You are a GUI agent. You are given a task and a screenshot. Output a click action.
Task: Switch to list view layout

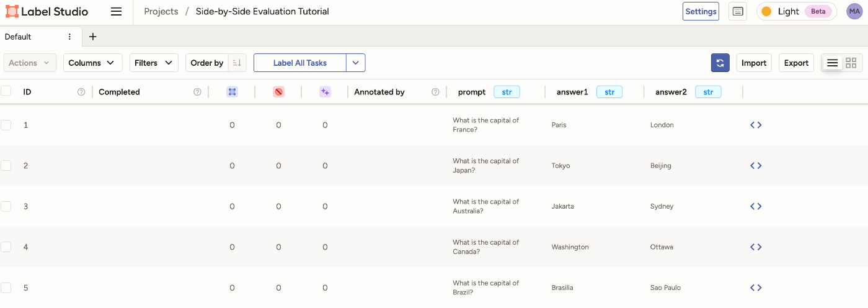click(833, 63)
